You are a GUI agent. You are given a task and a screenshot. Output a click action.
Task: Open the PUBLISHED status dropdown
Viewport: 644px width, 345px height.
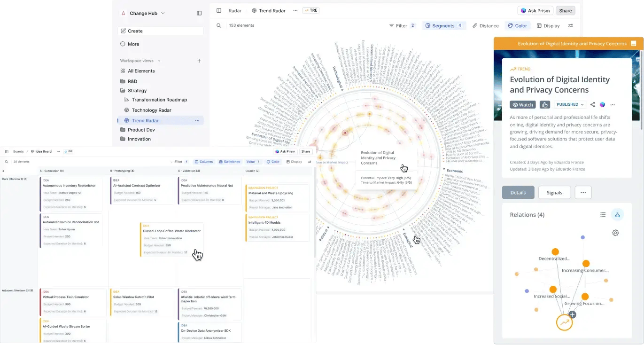[x=570, y=105]
